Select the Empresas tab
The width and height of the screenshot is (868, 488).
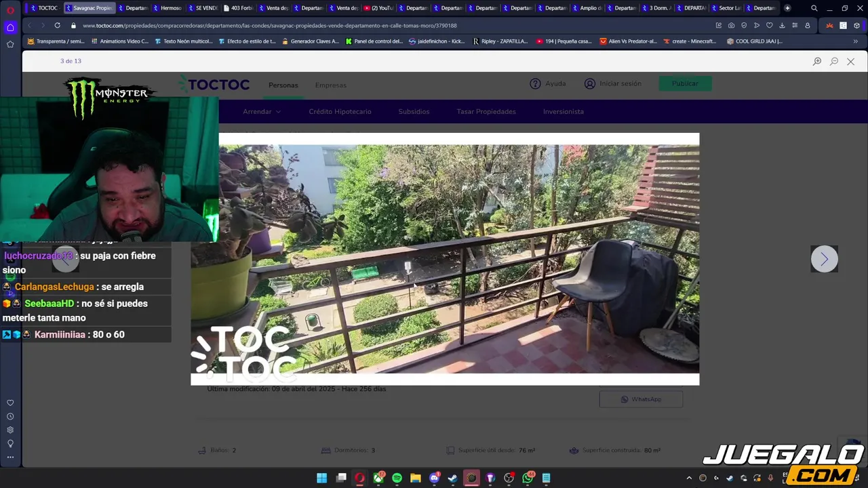point(331,85)
